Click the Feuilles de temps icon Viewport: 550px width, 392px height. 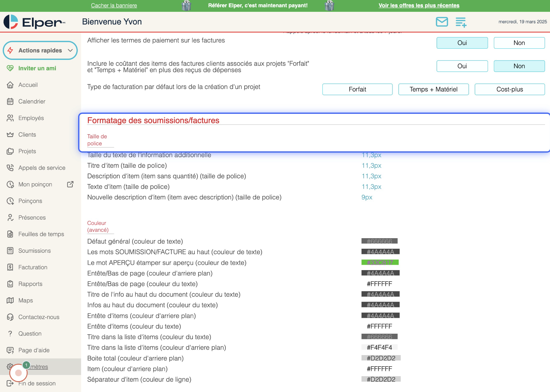10,234
